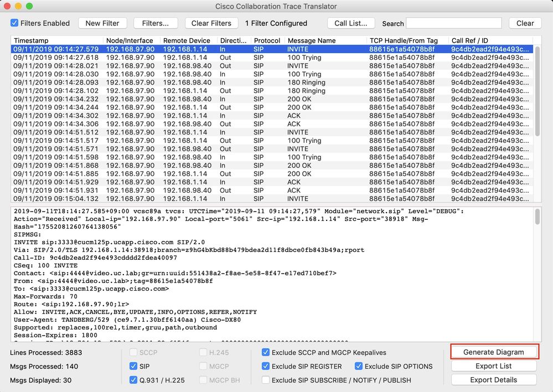Toggle Exclude SIP OPTIONS checkbox
Viewport: 553px width, 392px height.
coord(359,366)
